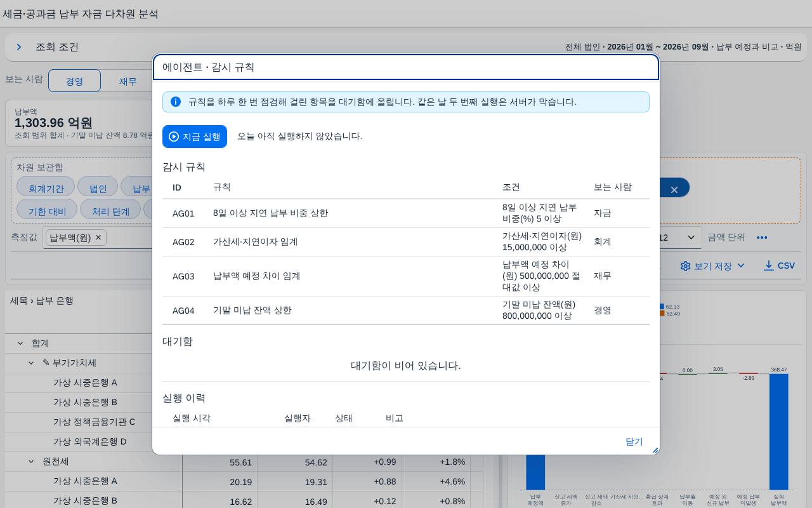Close the dialog with 닫기
The height and width of the screenshot is (508, 812).
click(634, 441)
